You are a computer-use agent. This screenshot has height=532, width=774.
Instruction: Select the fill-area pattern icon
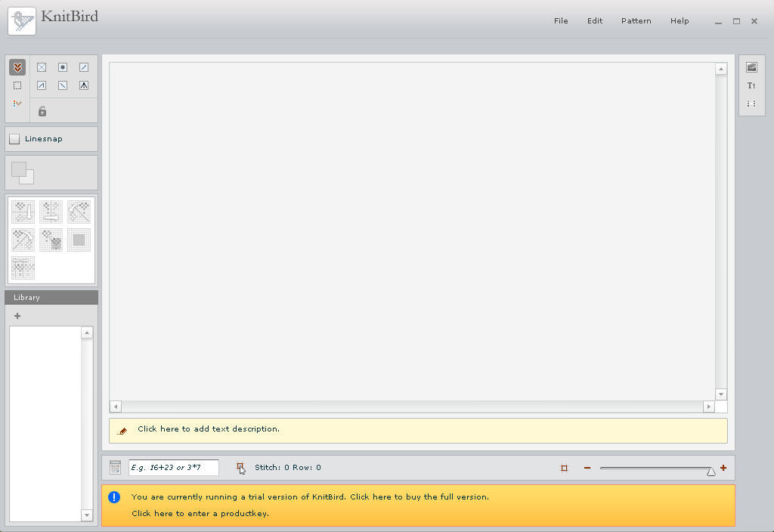tap(79, 240)
